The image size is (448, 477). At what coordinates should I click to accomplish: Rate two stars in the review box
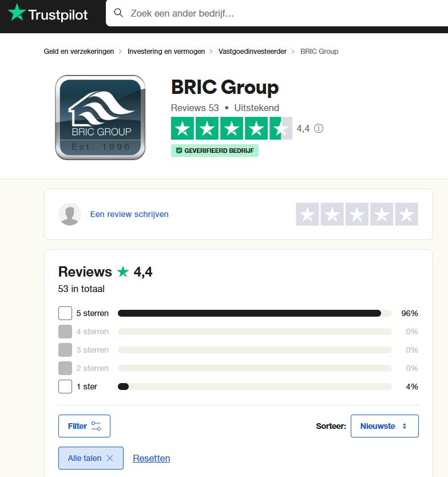click(332, 214)
